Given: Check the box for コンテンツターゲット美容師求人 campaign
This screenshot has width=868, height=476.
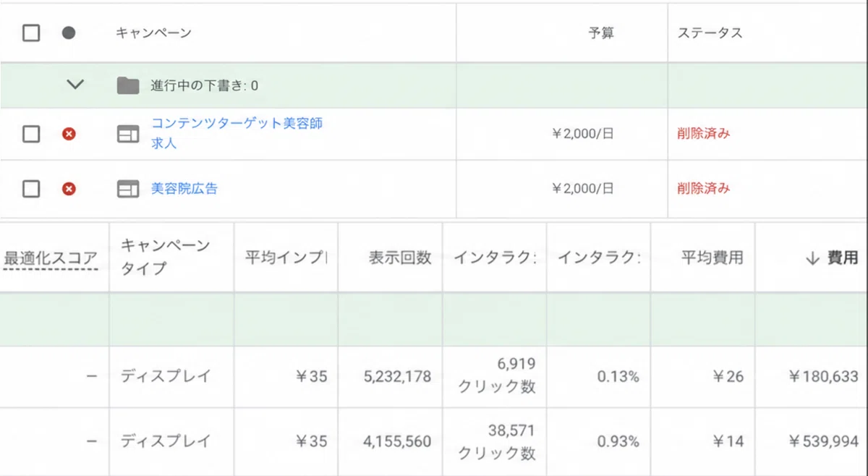Looking at the screenshot, I should pyautogui.click(x=31, y=134).
